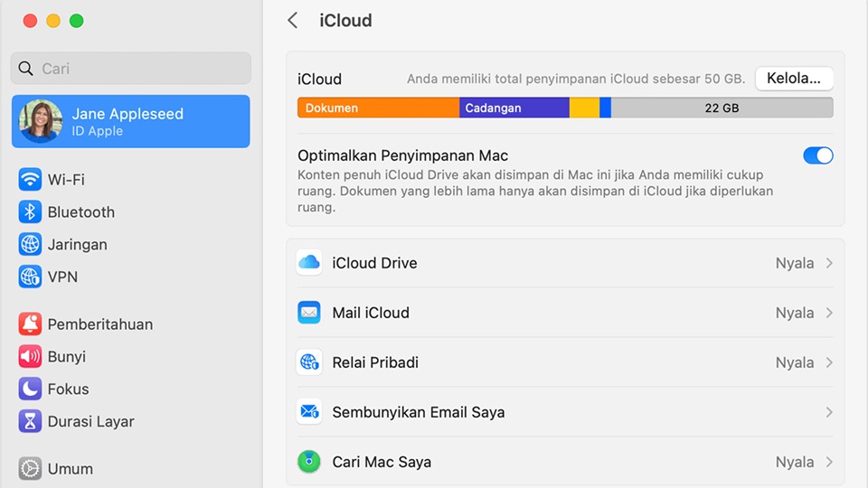Click the Fokus moon icon

coord(30,389)
